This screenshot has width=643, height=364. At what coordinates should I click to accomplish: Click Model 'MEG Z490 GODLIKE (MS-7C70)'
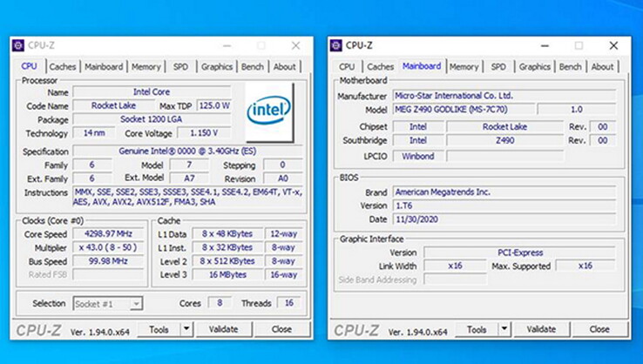click(464, 110)
